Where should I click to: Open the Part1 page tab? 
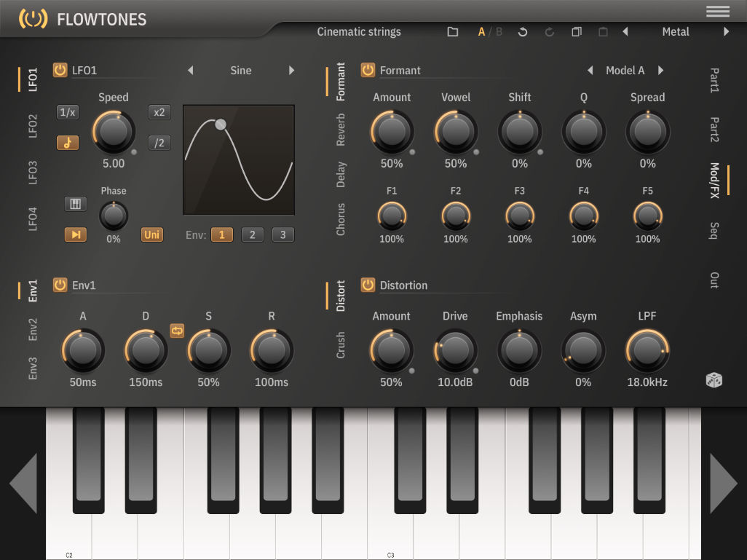pos(714,80)
